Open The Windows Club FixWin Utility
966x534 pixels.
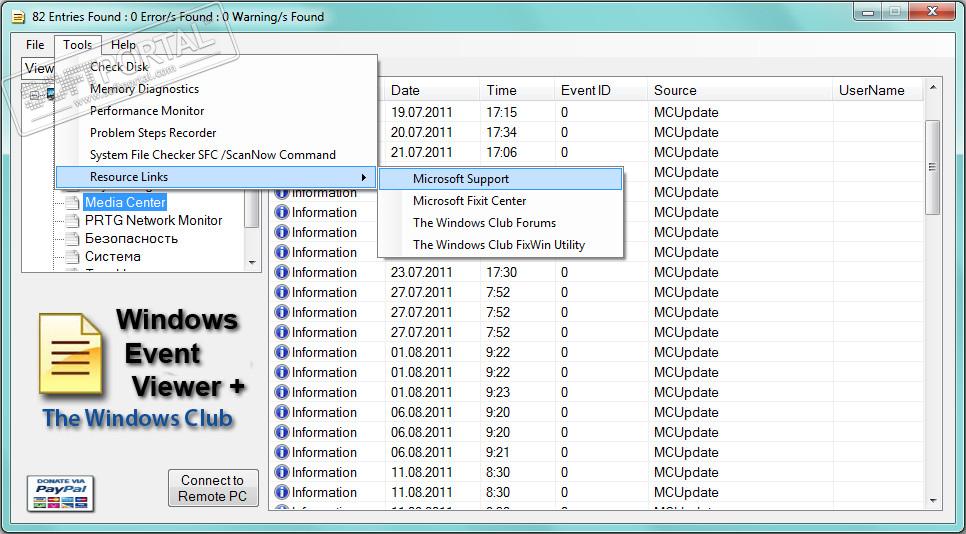500,245
